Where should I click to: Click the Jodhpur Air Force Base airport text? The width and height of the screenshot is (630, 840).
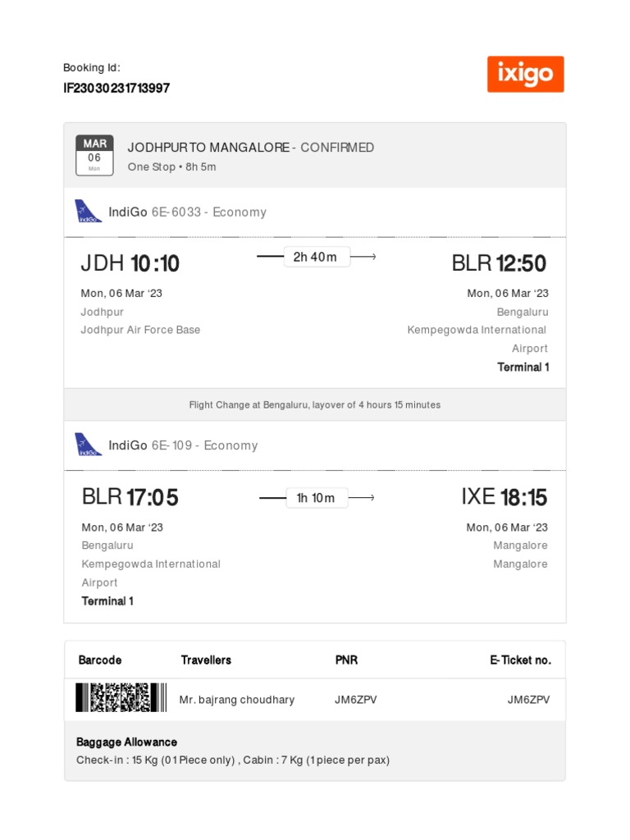[140, 330]
